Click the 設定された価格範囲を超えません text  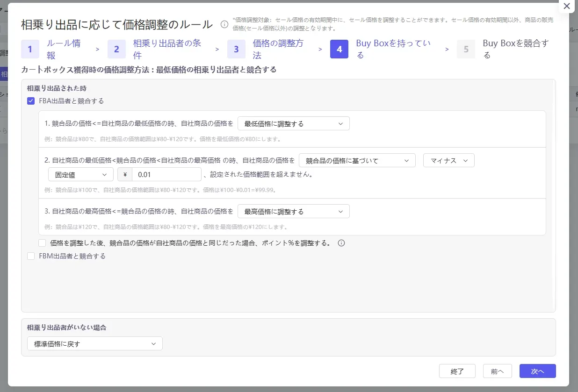(261, 175)
